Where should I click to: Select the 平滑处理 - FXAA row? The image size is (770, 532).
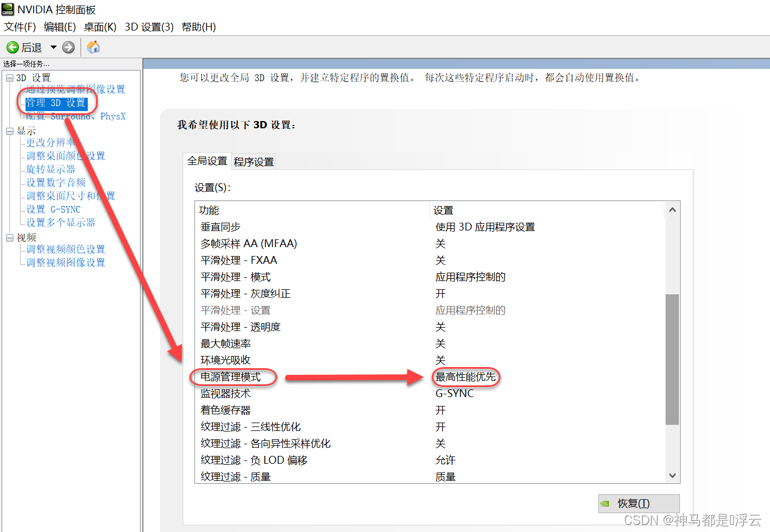point(430,260)
